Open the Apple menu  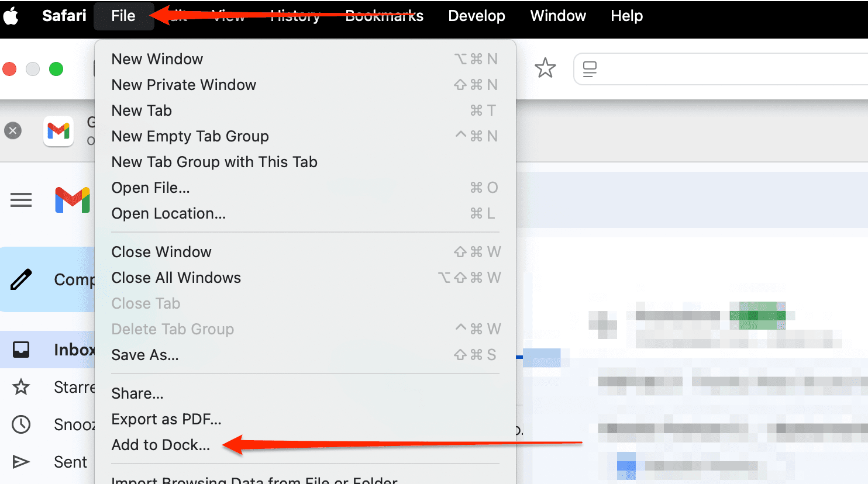coord(12,16)
